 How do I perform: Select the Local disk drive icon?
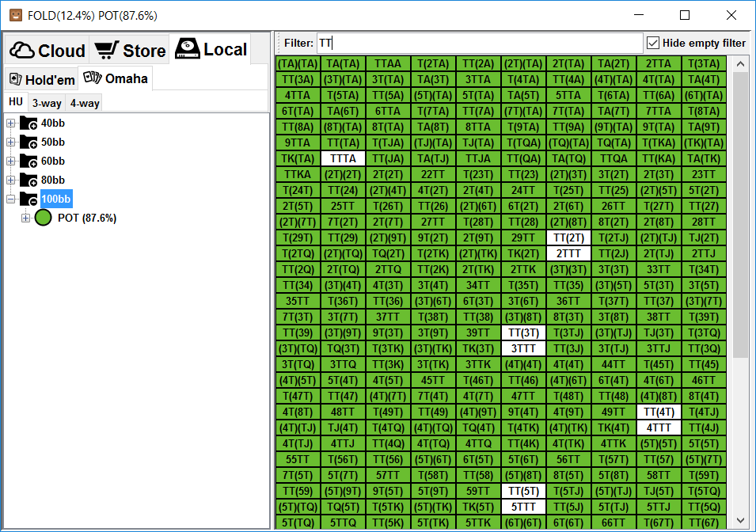[x=187, y=49]
